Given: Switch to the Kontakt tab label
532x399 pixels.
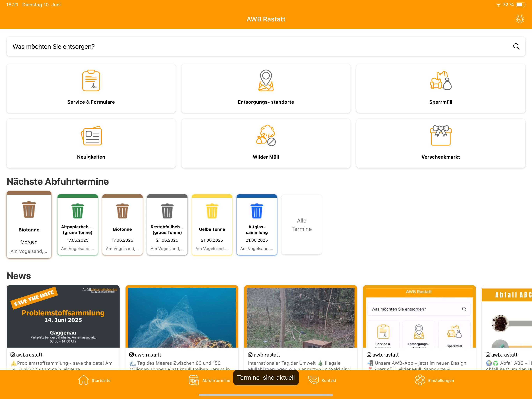Looking at the screenshot, I should [x=329, y=380].
